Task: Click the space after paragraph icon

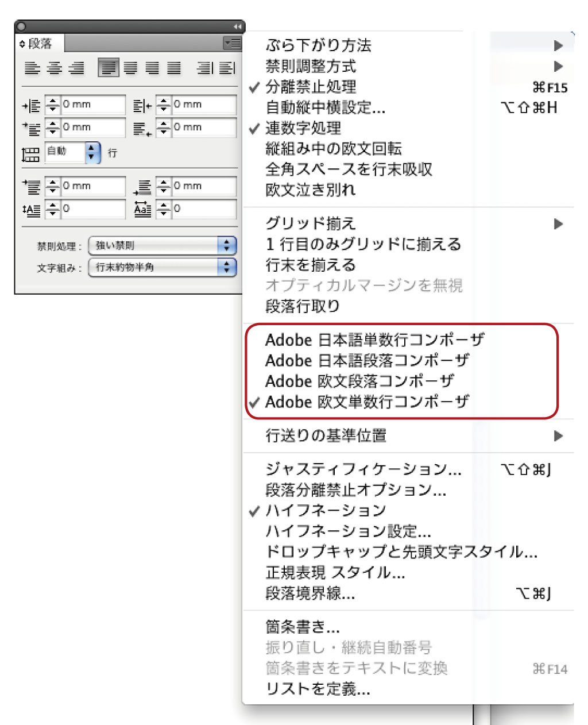Action: [x=142, y=187]
